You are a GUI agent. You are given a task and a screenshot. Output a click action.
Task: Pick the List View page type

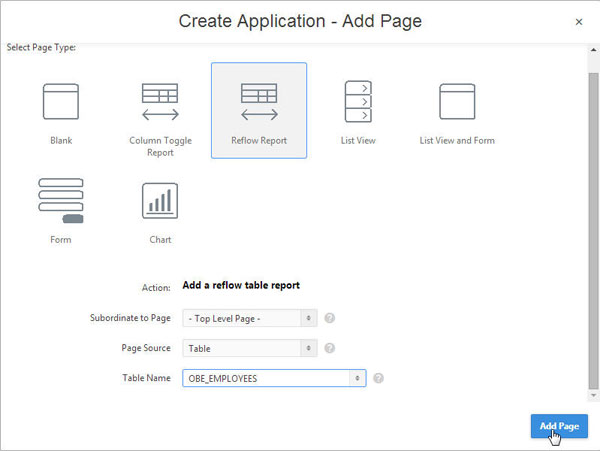pyautogui.click(x=358, y=111)
